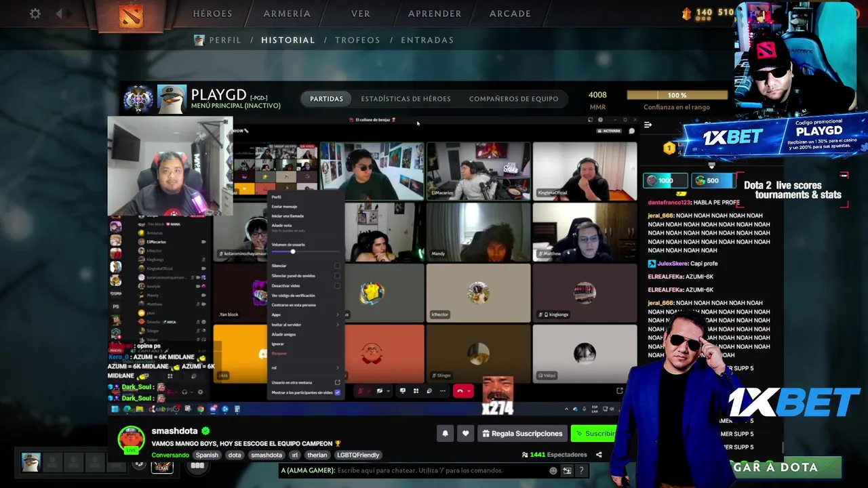Check Silenciar panel de sonidos
Viewport: 868px width, 488px height.
(337, 276)
